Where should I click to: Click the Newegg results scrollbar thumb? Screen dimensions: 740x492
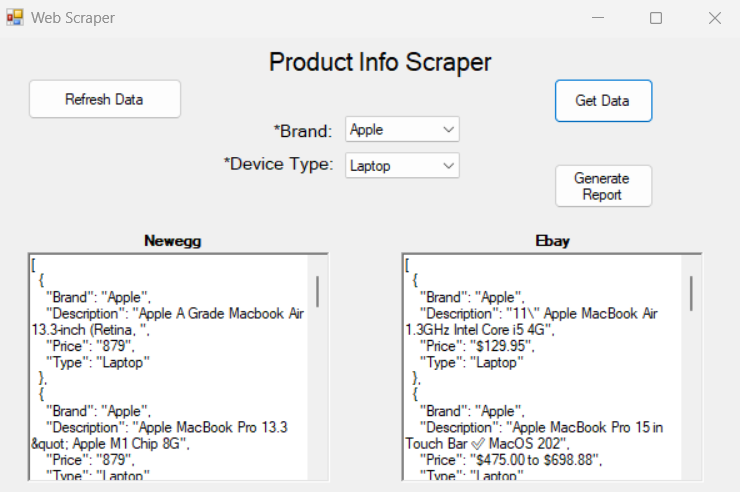[318, 292]
